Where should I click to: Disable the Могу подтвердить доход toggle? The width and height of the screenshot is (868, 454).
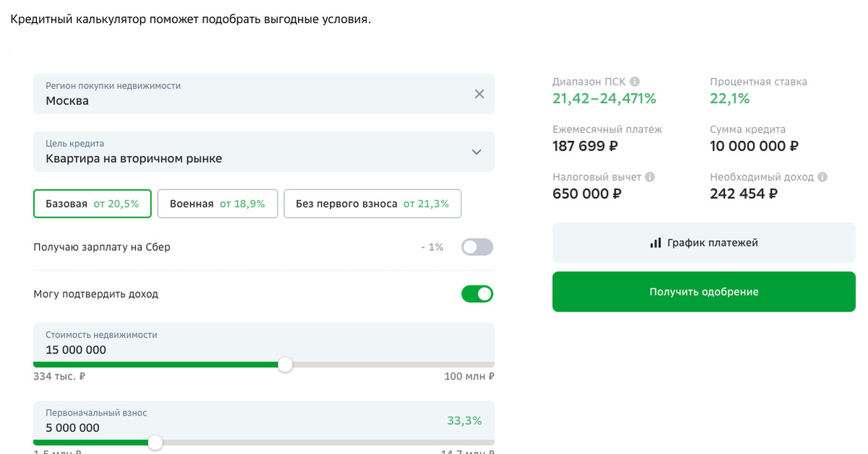[x=477, y=294]
